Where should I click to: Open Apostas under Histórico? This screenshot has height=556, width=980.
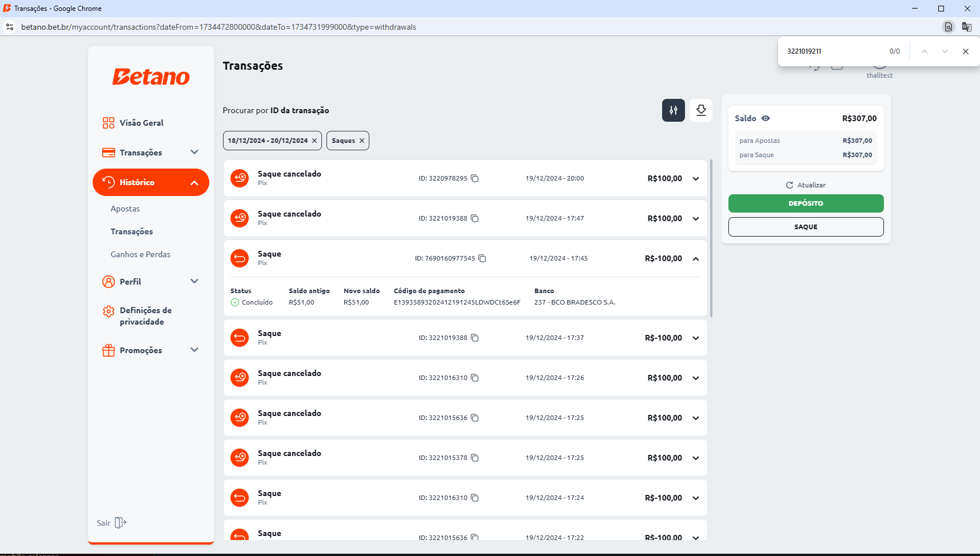click(125, 209)
